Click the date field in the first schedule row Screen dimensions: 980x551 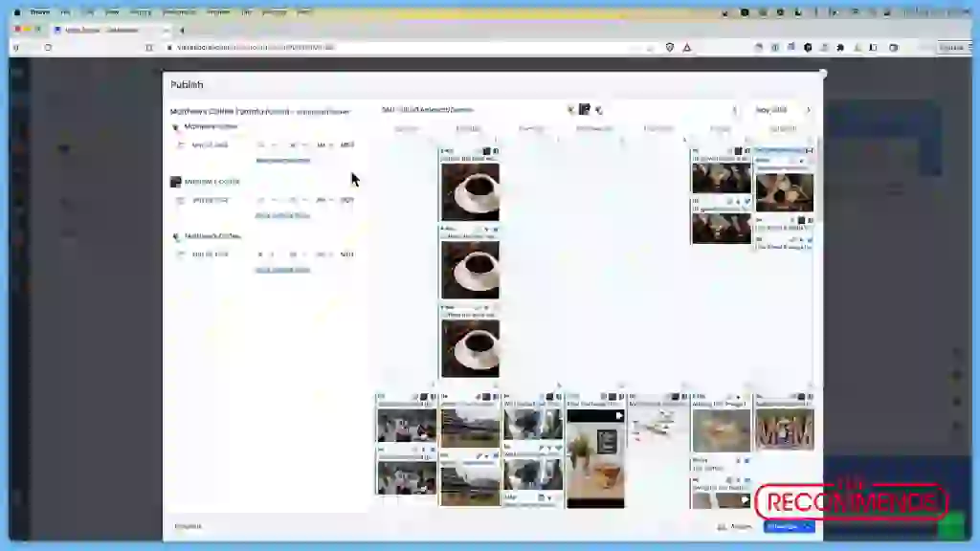click(210, 145)
